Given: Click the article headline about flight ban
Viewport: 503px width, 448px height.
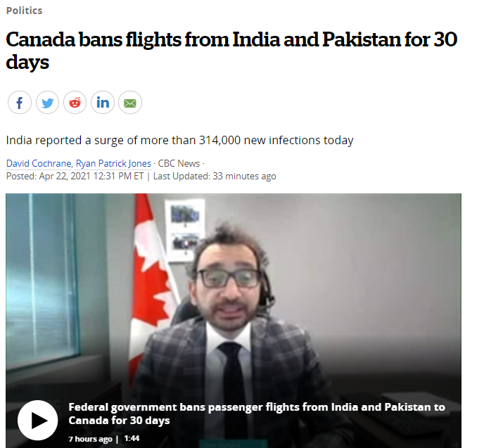Looking at the screenshot, I should pyautogui.click(x=231, y=51).
